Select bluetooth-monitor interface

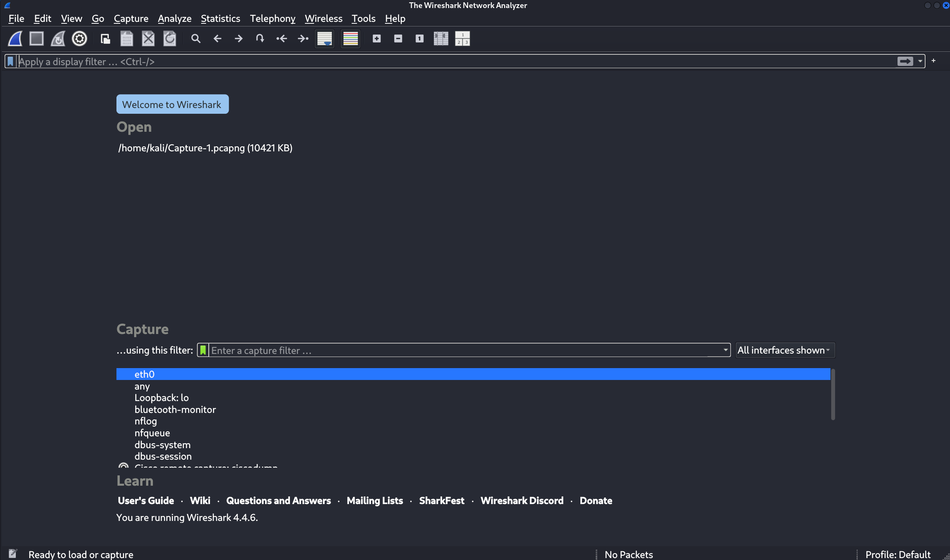(473, 409)
